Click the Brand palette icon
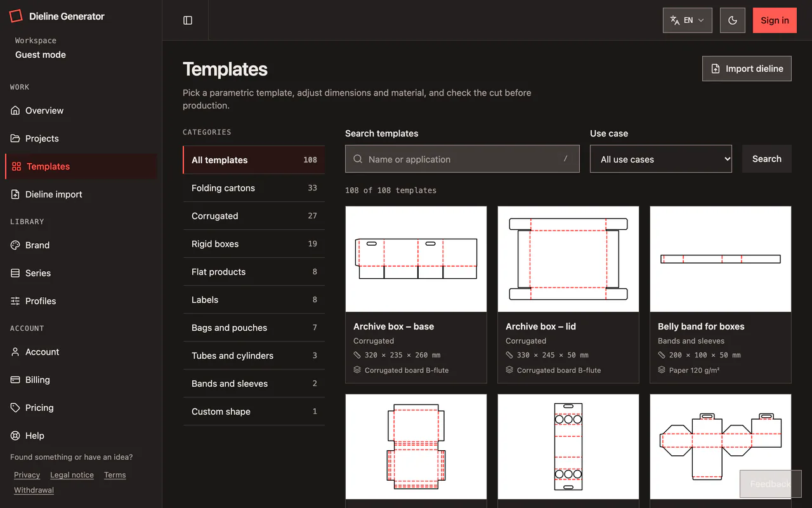The width and height of the screenshot is (812, 508). tap(15, 245)
